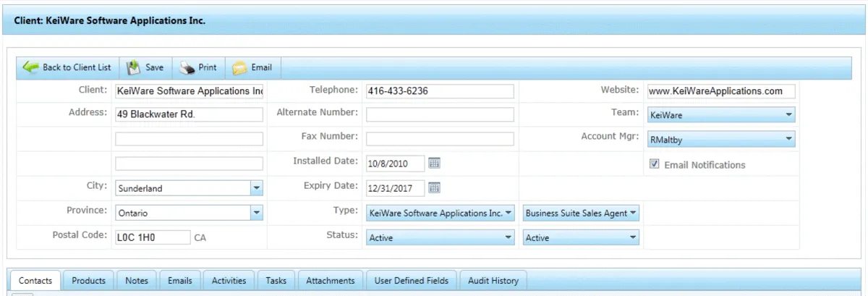This screenshot has height=296, width=868.
Task: Open the Team dropdown showing KeiWare
Action: click(789, 114)
